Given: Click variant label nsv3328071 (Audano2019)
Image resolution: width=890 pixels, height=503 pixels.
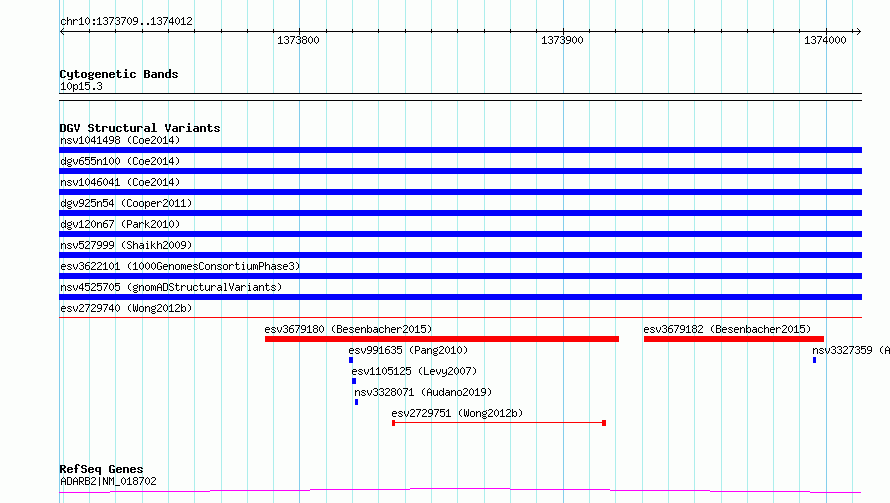Looking at the screenshot, I should click(x=423, y=392).
